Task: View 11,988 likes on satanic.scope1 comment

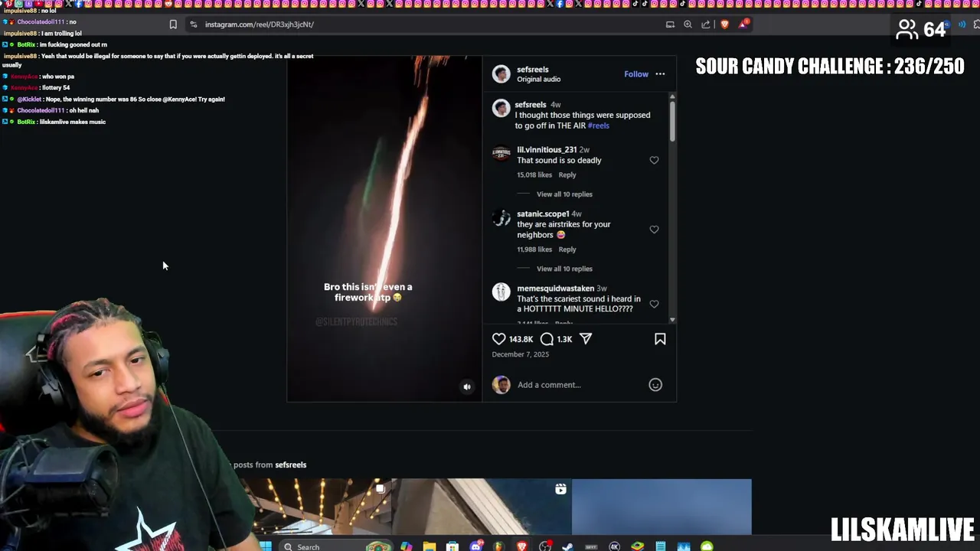Action: tap(534, 249)
